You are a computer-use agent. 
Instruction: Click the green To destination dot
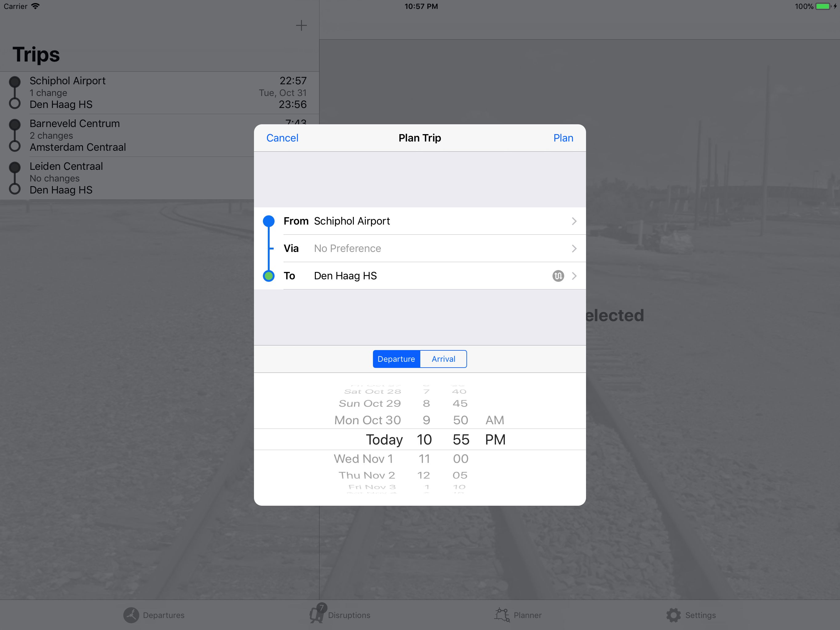coord(268,276)
